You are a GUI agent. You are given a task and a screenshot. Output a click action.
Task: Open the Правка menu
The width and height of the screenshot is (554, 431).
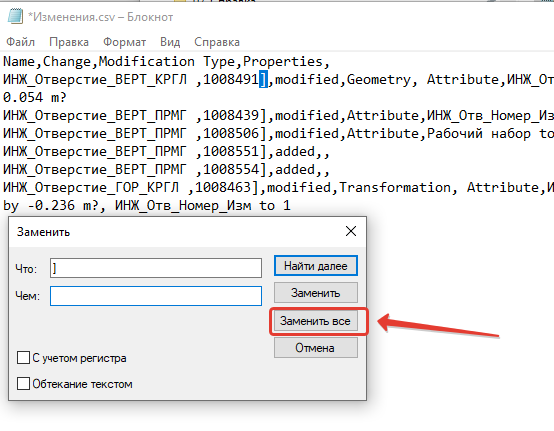(x=69, y=42)
